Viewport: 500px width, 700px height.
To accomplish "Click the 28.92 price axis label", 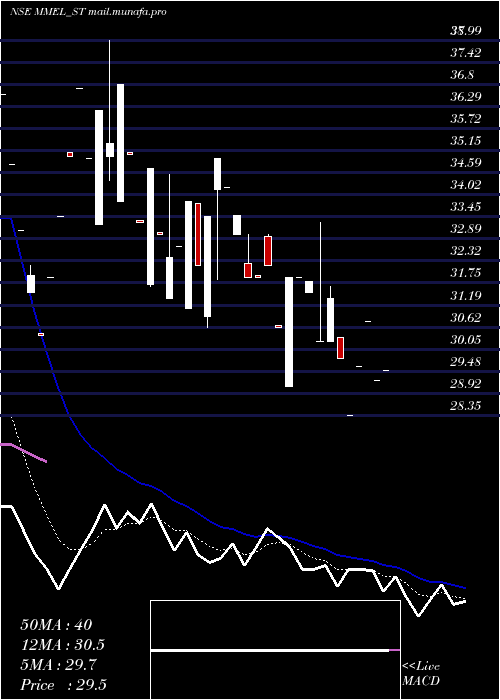I will pyautogui.click(x=466, y=383).
